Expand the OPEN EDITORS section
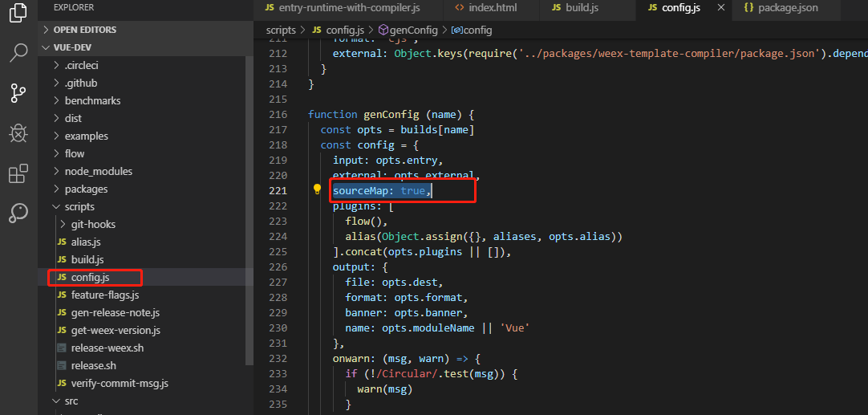868x415 pixels. pyautogui.click(x=146, y=30)
